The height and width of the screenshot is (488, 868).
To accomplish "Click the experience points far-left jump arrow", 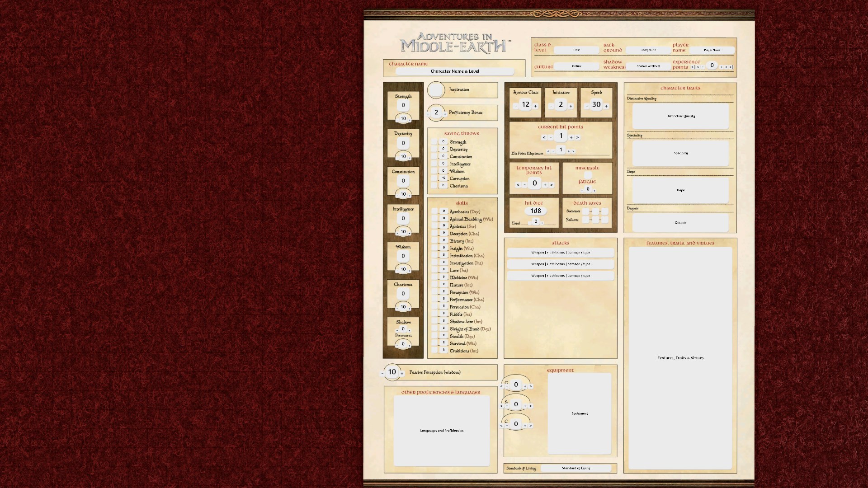I will (x=693, y=67).
